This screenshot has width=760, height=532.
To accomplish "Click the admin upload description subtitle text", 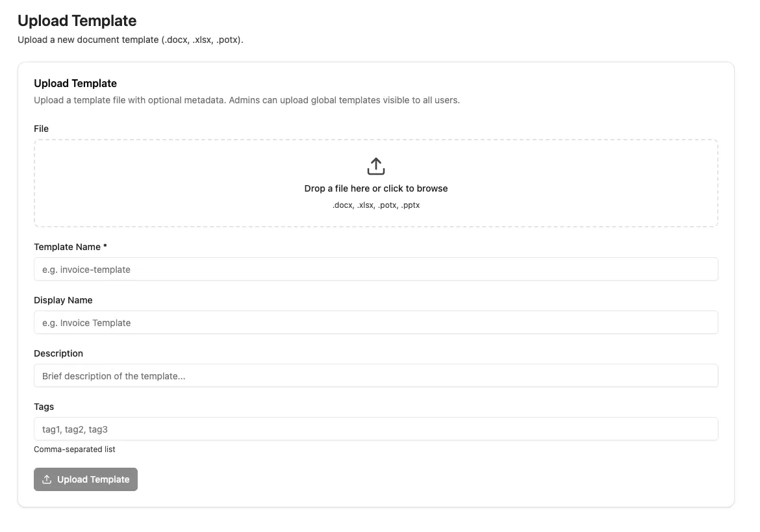I will pos(246,99).
